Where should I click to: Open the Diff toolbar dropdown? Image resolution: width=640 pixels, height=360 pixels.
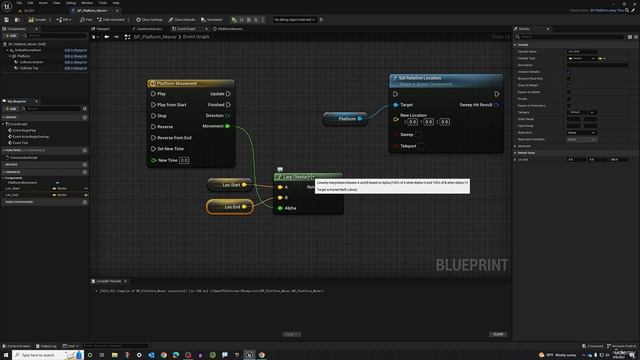[x=64, y=20]
